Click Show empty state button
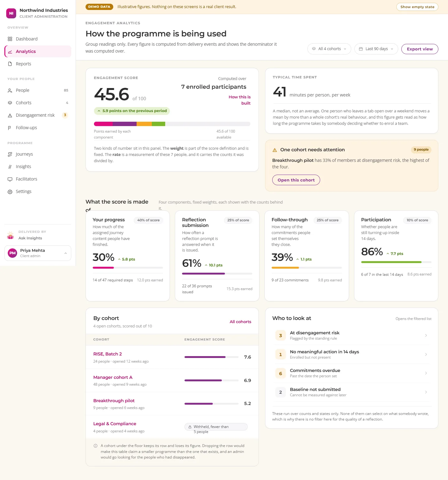 pyautogui.click(x=417, y=7)
